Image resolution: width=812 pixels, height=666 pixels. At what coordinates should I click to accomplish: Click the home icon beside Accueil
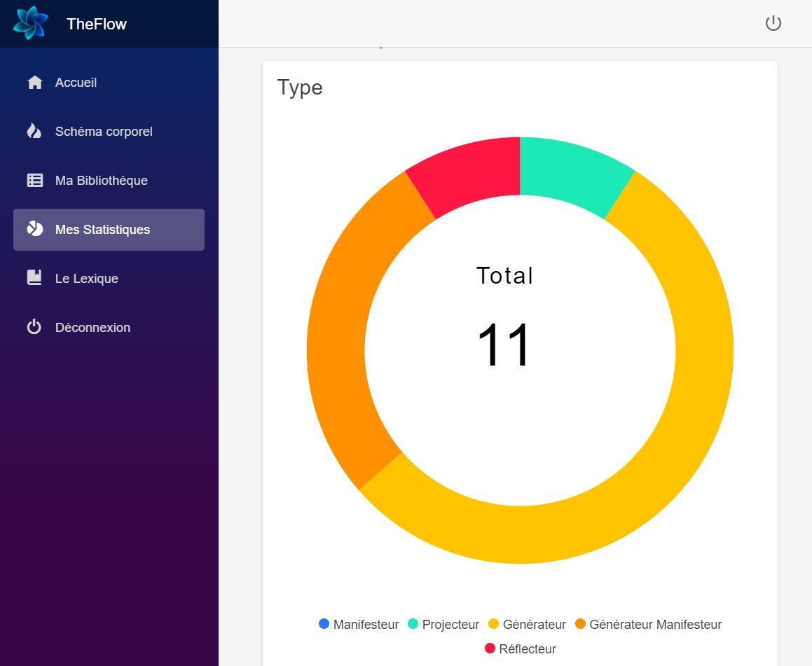tap(34, 83)
